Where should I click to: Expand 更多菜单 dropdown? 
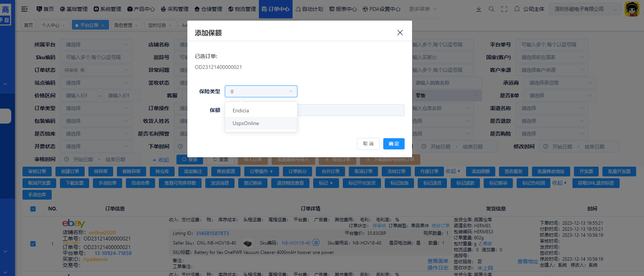pyautogui.click(x=423, y=9)
